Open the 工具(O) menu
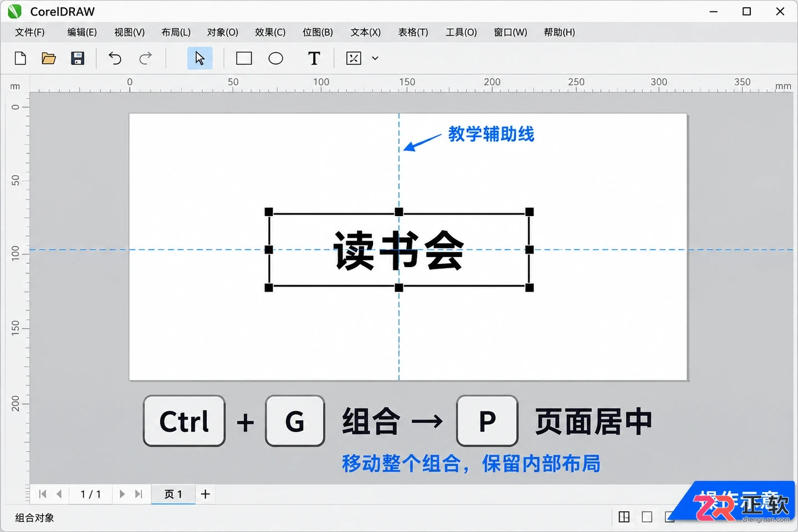The image size is (798, 532). pos(462,32)
